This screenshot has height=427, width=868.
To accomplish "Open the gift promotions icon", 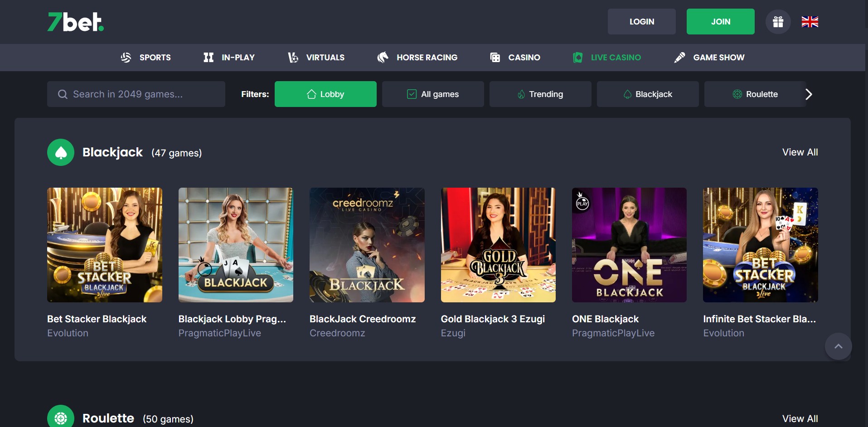I will 778,22.
